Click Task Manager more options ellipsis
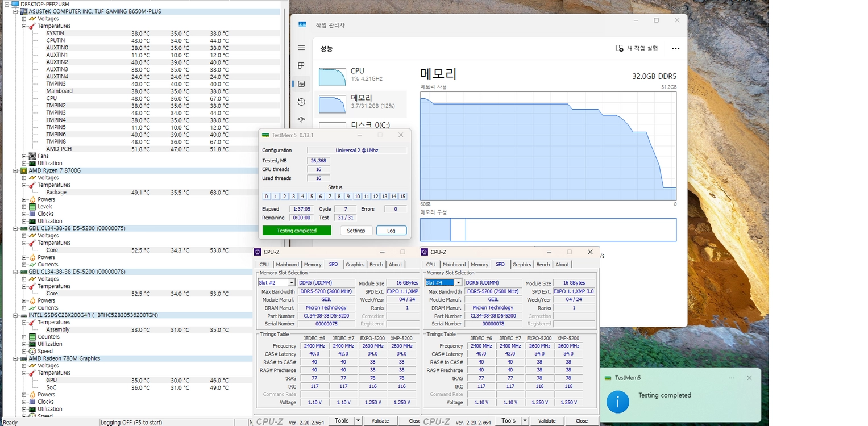This screenshot has width=868, height=426. point(675,48)
